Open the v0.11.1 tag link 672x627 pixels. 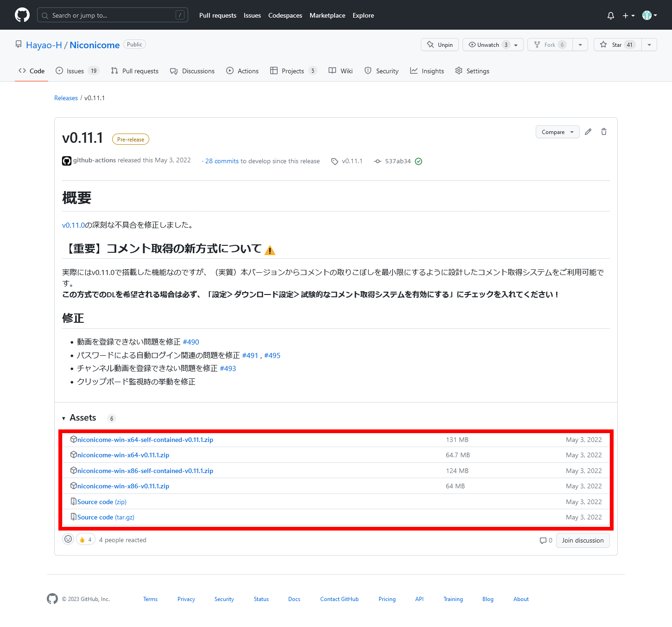coord(347,161)
